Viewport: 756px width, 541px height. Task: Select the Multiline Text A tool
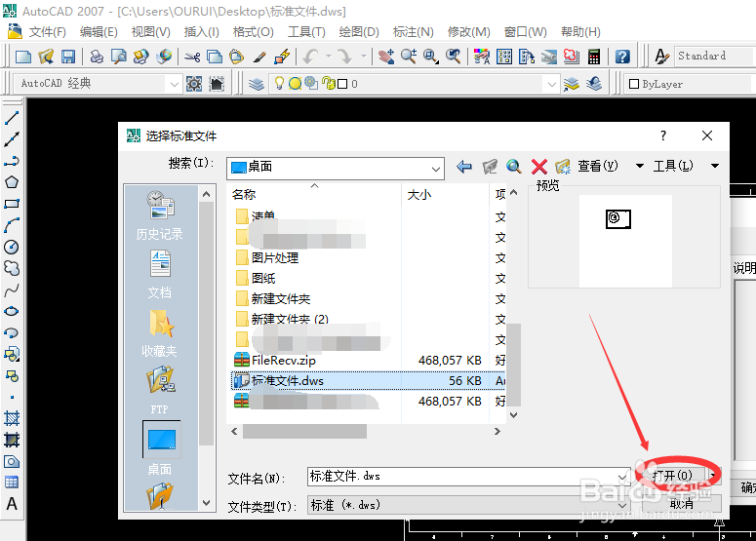pos(12,504)
